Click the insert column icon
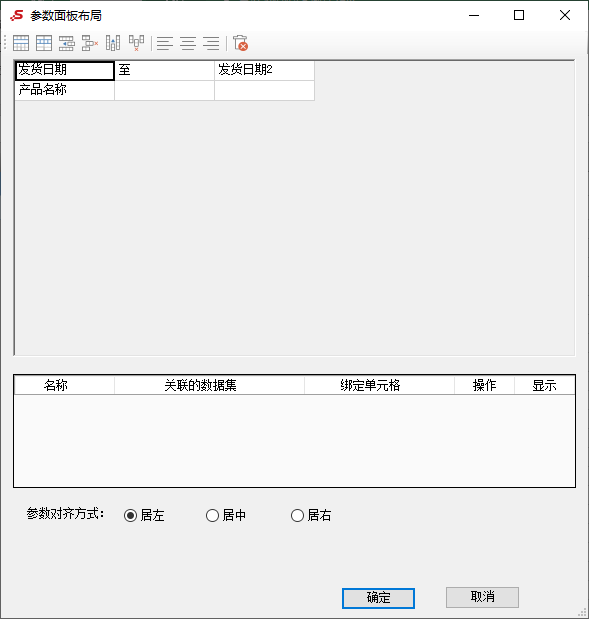This screenshot has height=619, width=589. (x=113, y=43)
